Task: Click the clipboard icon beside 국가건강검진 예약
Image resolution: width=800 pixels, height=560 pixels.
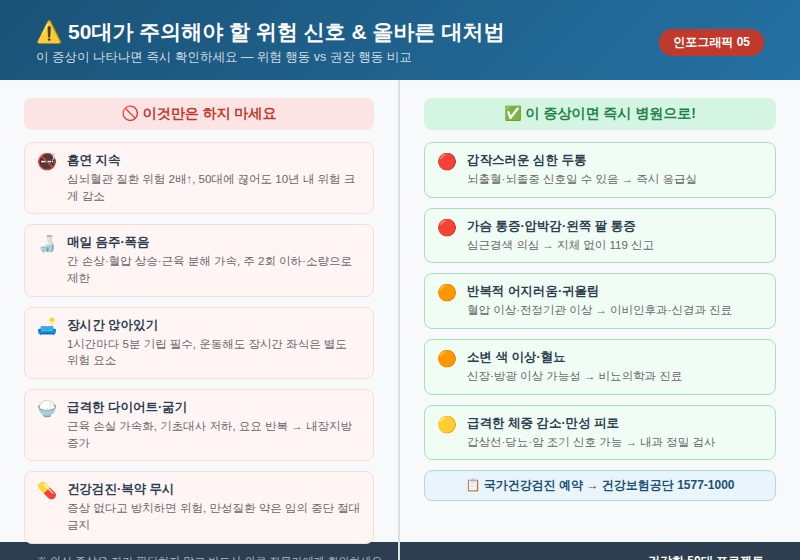Action: pos(473,485)
